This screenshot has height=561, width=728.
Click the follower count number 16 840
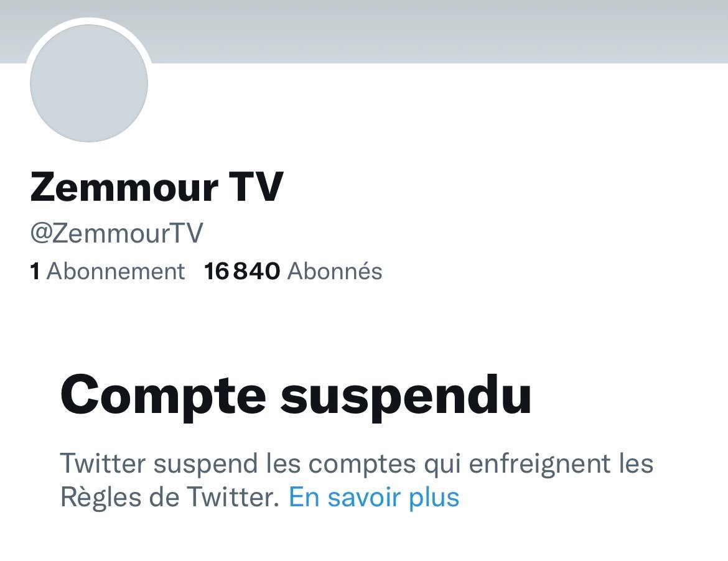click(x=242, y=271)
